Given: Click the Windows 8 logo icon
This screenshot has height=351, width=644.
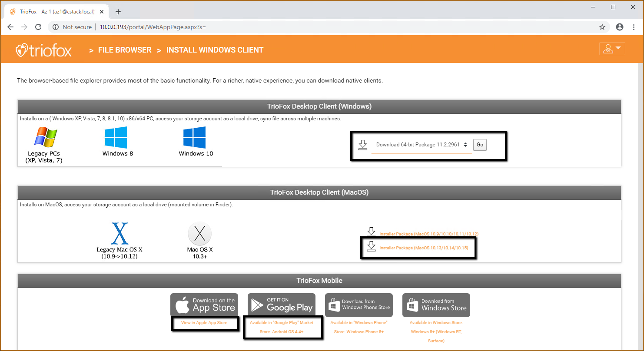Looking at the screenshot, I should pyautogui.click(x=116, y=137).
